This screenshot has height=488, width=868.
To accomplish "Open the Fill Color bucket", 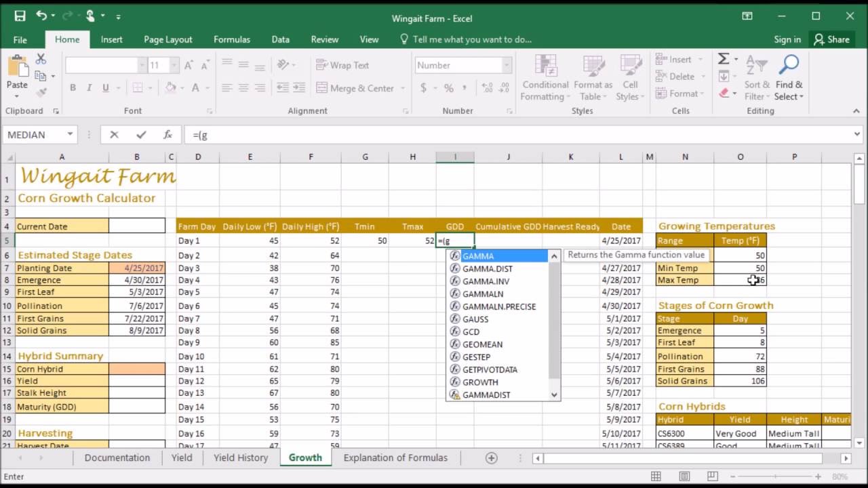I will [x=170, y=88].
